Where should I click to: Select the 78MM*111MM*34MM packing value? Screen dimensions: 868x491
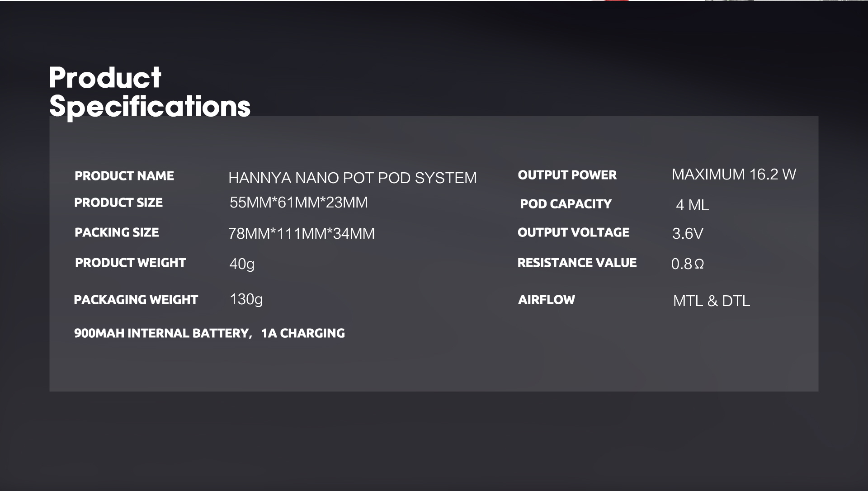click(x=301, y=234)
